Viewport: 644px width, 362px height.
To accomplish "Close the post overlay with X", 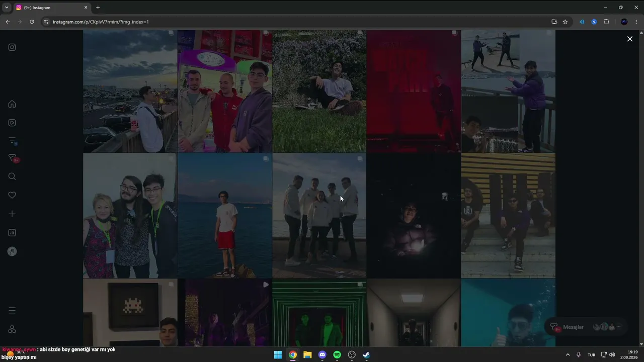I will 630,39.
